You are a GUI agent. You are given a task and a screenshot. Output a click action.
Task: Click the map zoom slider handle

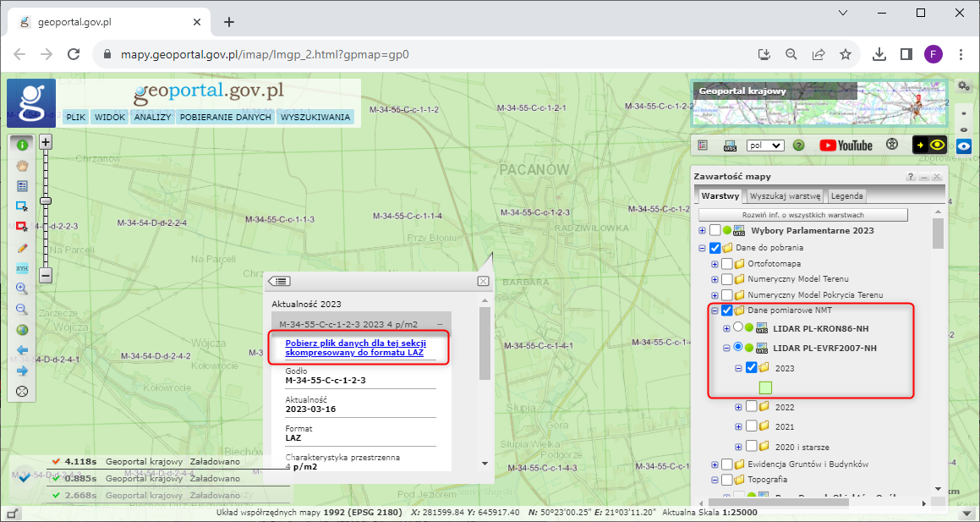coord(46,201)
